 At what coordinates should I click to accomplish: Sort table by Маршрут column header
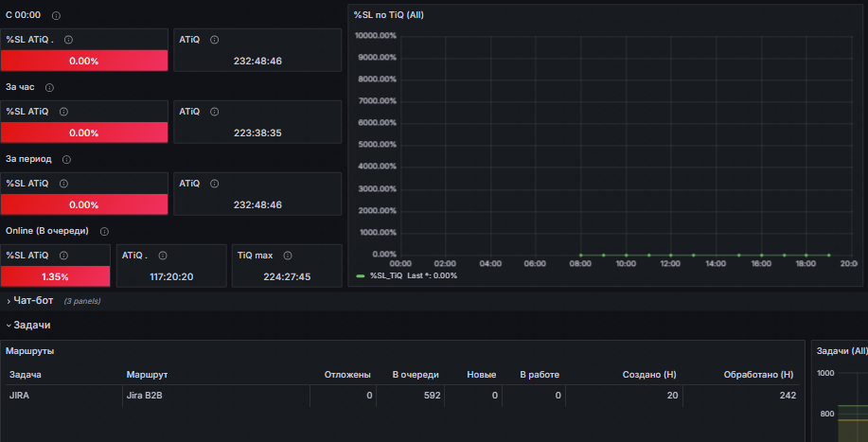pyautogui.click(x=147, y=375)
